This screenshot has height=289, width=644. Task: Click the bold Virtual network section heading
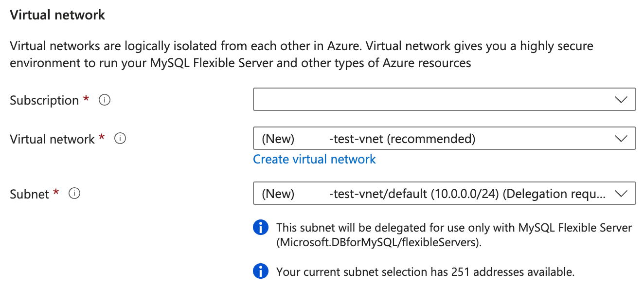point(57,15)
